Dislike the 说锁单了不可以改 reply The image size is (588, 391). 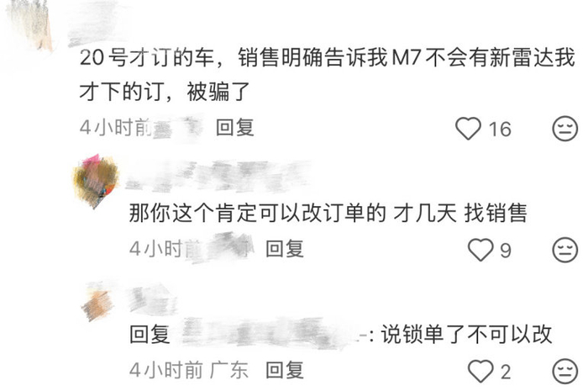pos(565,371)
